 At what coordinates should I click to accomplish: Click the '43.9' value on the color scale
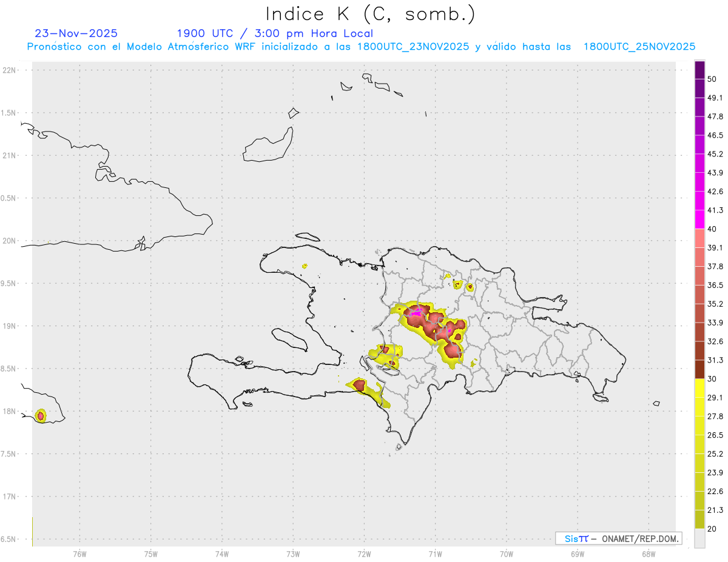tap(715, 173)
